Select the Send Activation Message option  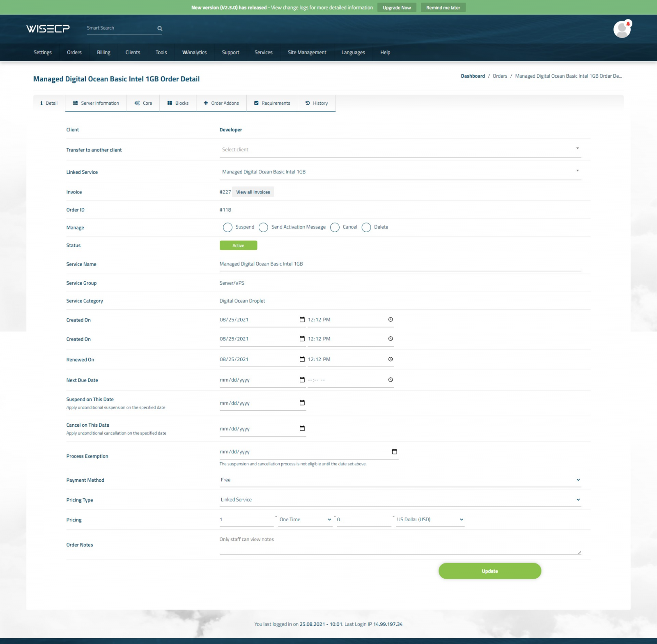[264, 228]
